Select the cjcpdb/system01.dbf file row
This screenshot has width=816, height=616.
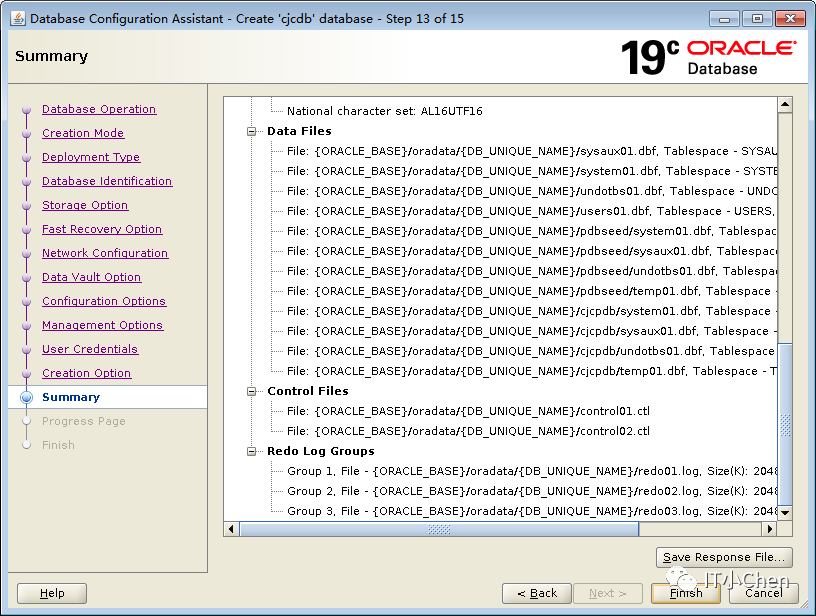[531, 311]
